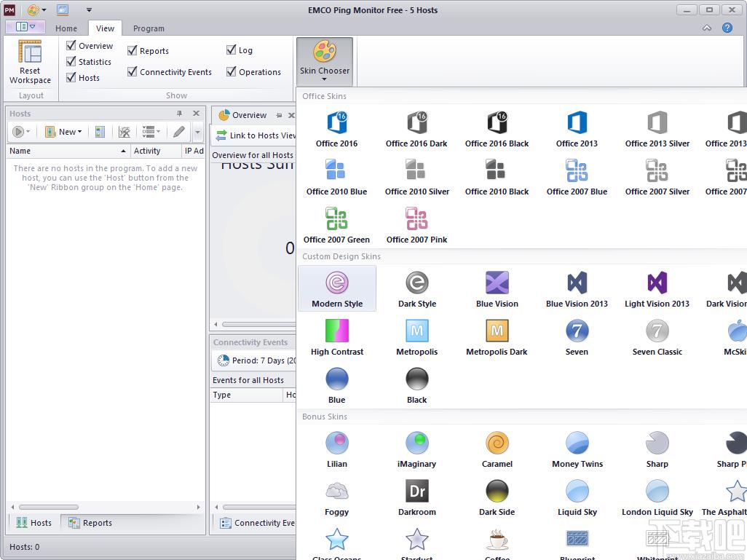Pick the Office 2007 Blue skin

click(577, 177)
